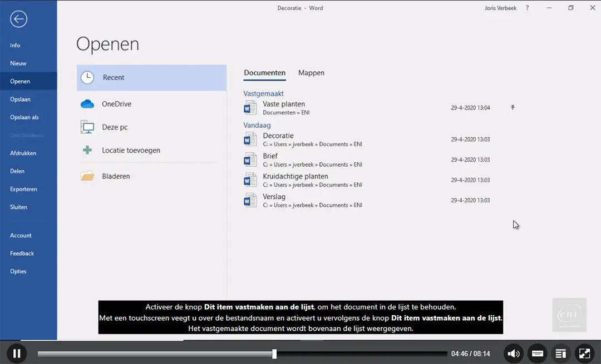
Task: Select the Recent location label
Action: point(114,78)
